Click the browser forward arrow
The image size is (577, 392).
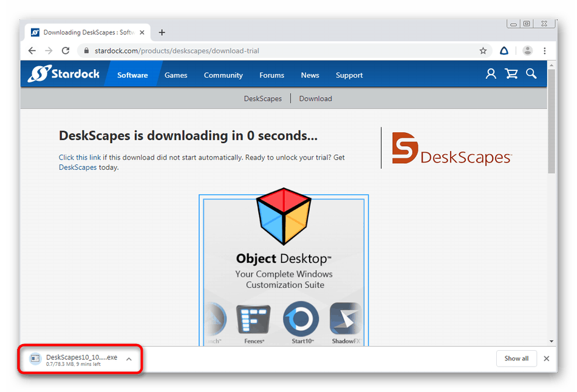(49, 51)
